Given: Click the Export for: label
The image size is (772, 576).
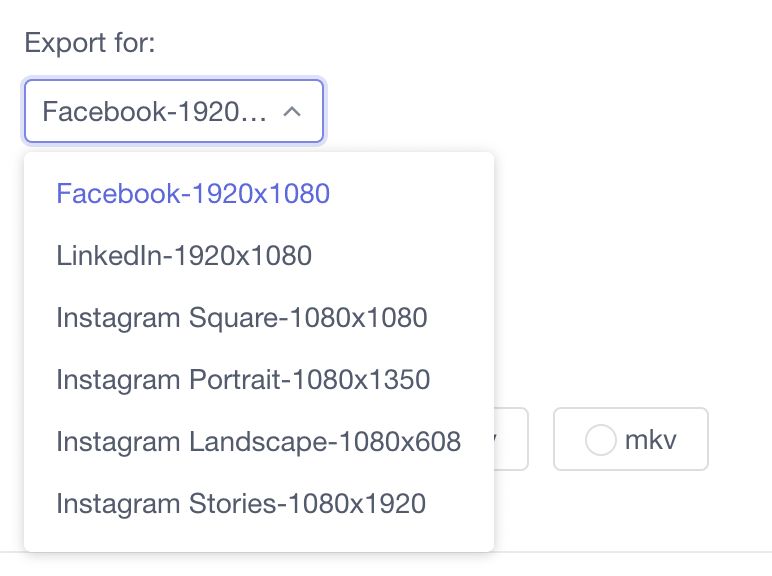Looking at the screenshot, I should 90,43.
